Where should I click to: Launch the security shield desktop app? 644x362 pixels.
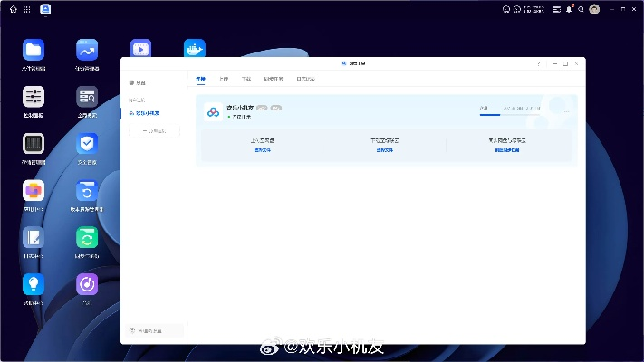pos(87,145)
